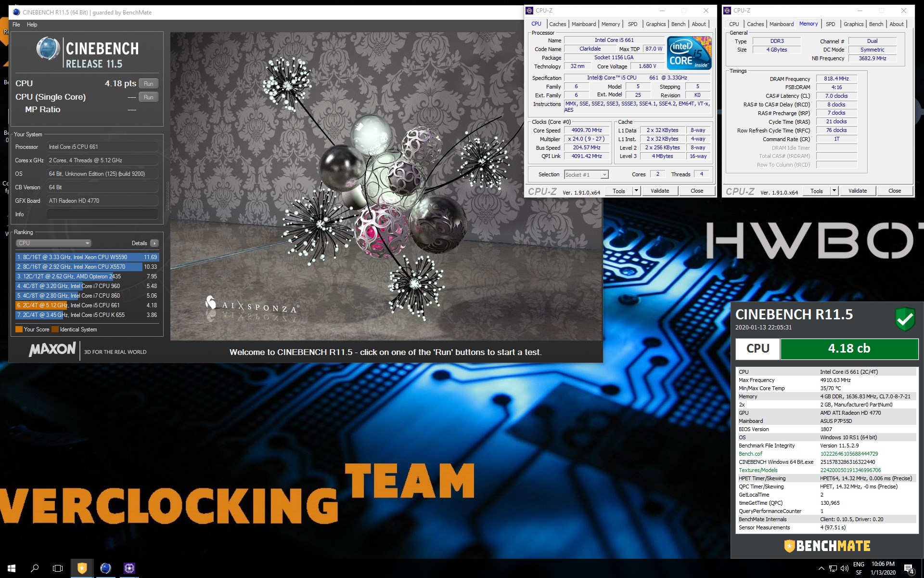Select the Memory tab in the left CPU-Z window
This screenshot has width=924, height=578.
(x=610, y=24)
